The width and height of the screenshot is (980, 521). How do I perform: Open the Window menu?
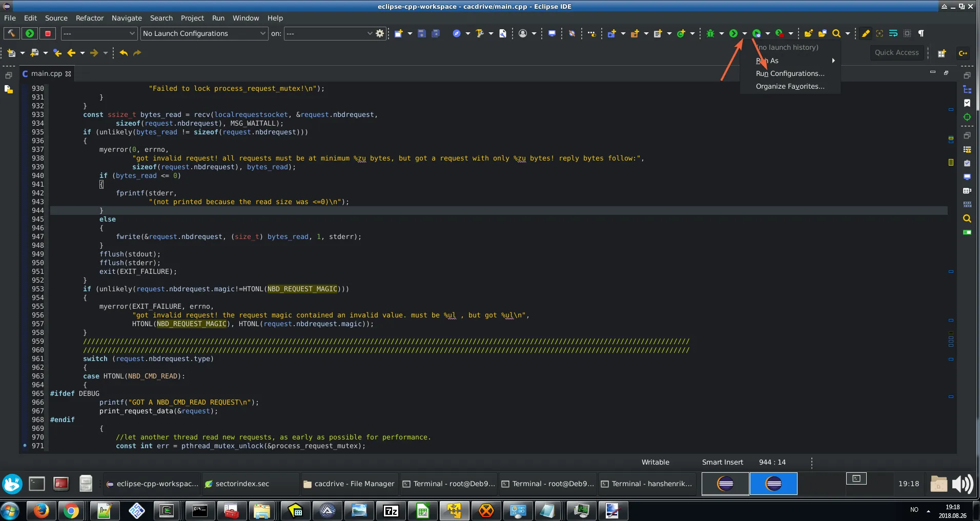coord(246,18)
